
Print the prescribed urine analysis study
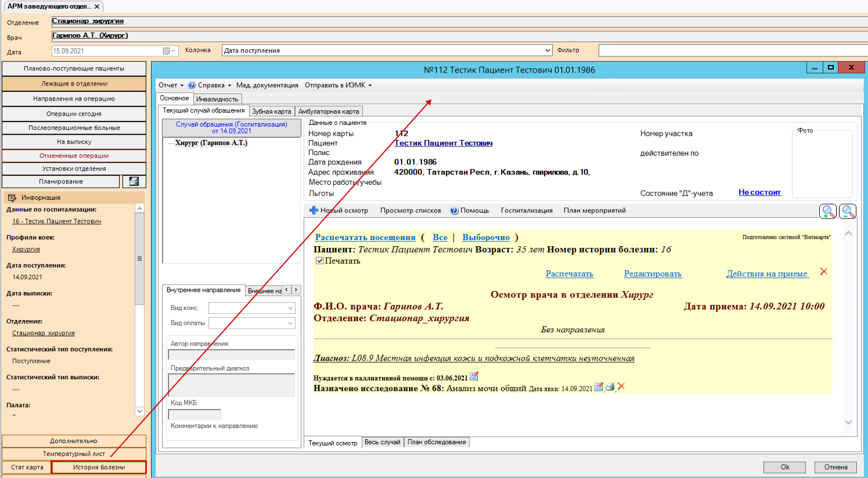610,387
